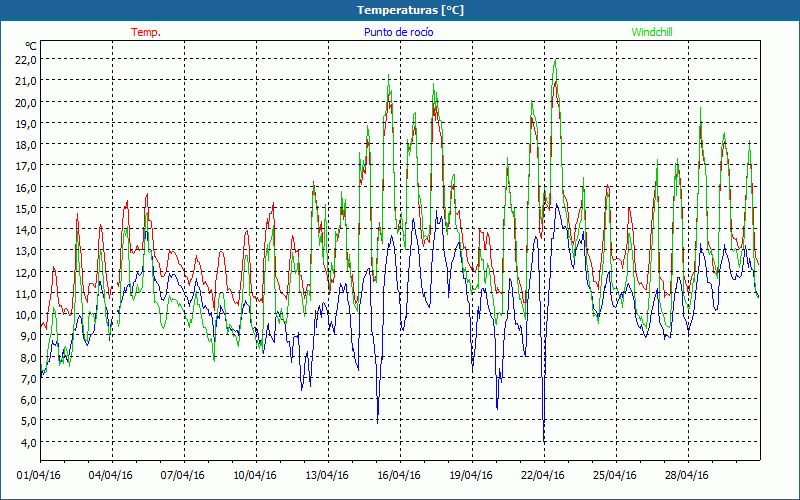Screen dimensions: 800x500
Task: Select the 21,0 y-axis value
Action: pos(27,81)
